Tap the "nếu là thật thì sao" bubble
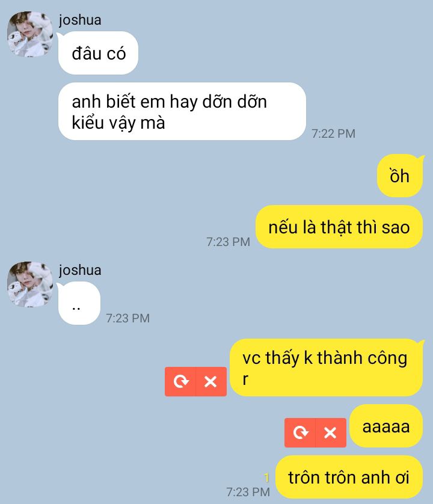 (339, 227)
